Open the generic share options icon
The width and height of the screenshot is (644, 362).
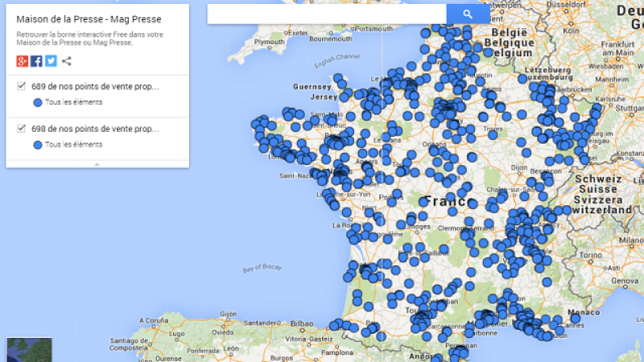coord(67,61)
